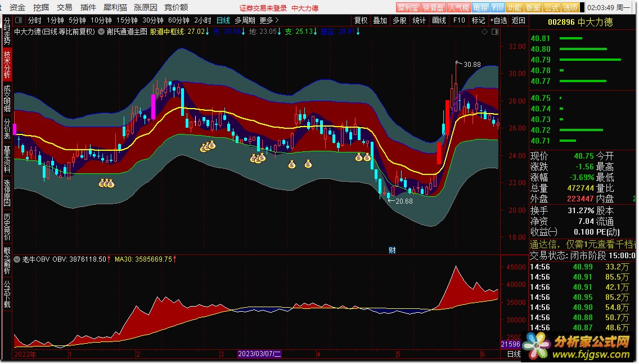Open the 电报 news button

click(x=480, y=8)
